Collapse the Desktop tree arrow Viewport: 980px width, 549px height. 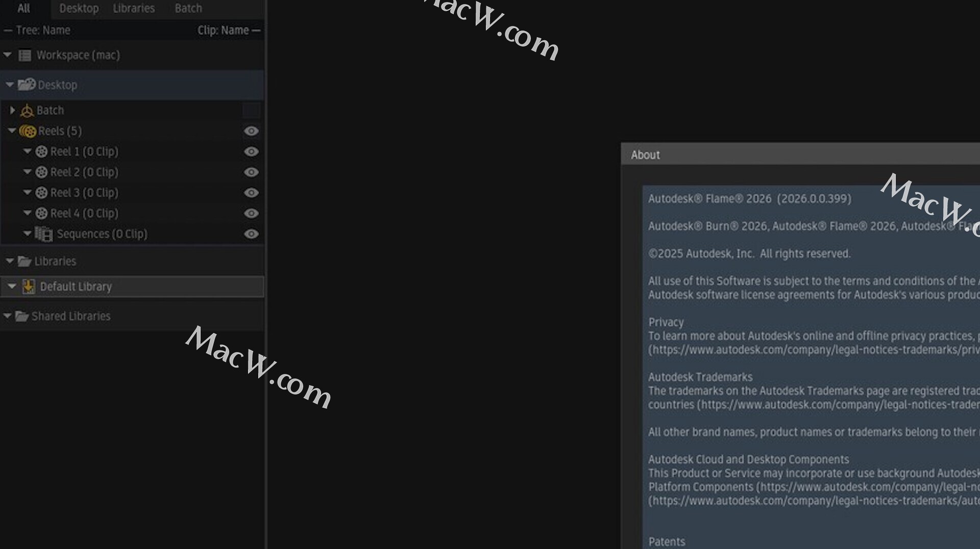pyautogui.click(x=9, y=85)
